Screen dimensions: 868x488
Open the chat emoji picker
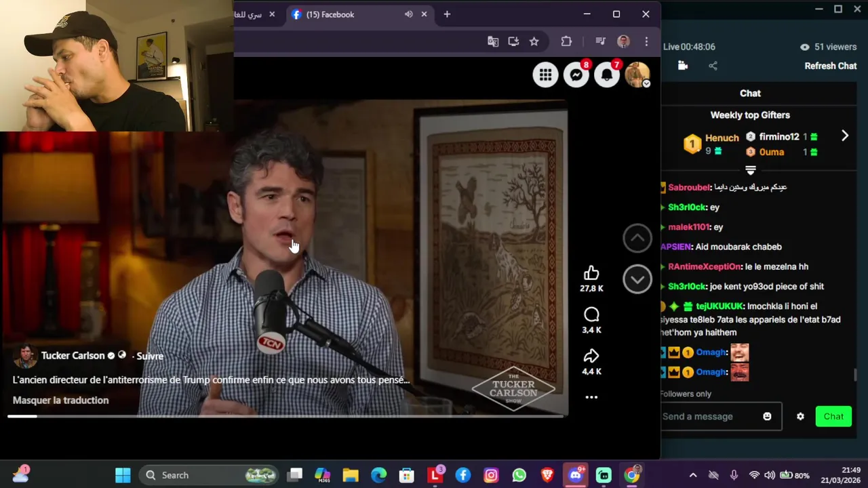click(x=767, y=416)
